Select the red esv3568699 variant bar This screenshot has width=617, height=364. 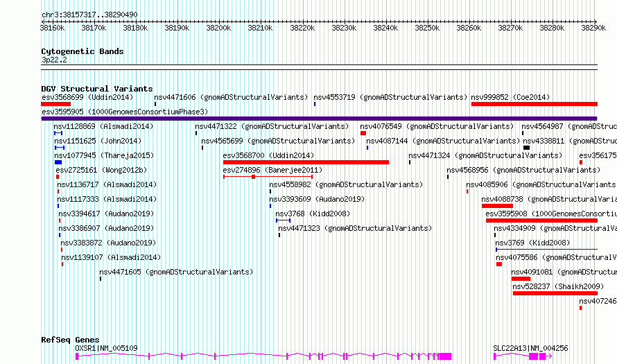coord(56,104)
